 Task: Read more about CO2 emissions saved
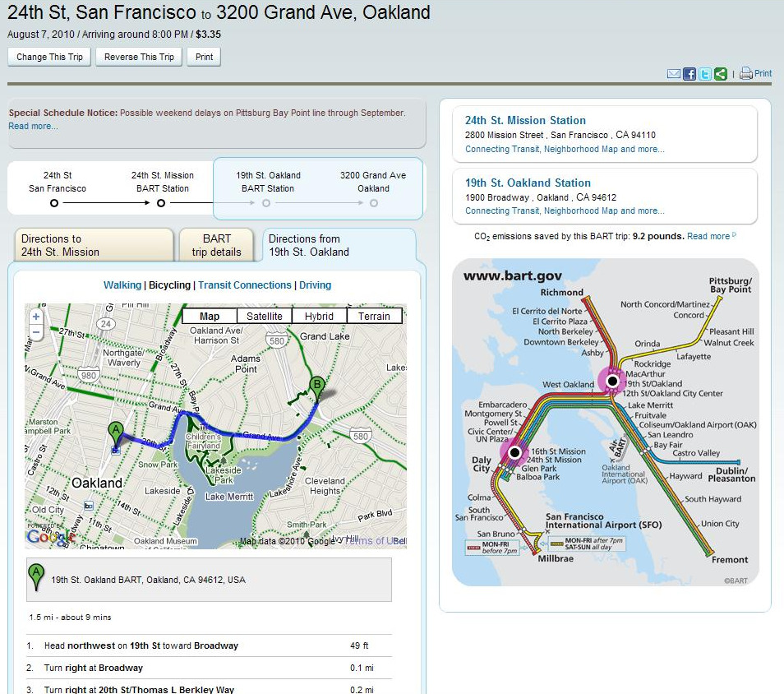pyautogui.click(x=708, y=236)
